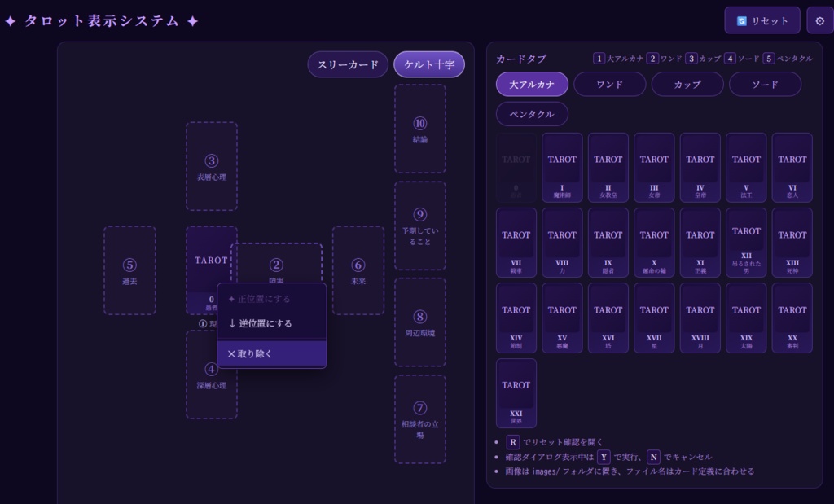Select the XVIII 月 (Moon) card
Viewport: 834px width, 504px height.
coord(700,318)
